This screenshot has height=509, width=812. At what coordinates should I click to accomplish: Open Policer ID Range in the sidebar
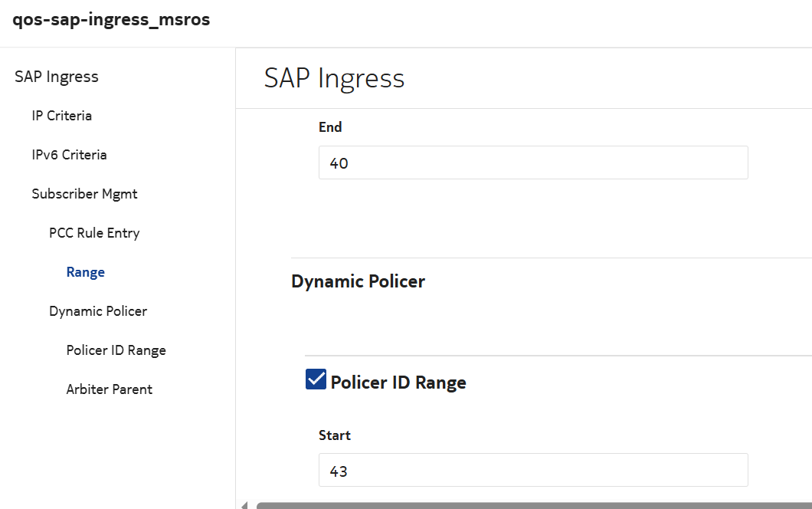(116, 350)
